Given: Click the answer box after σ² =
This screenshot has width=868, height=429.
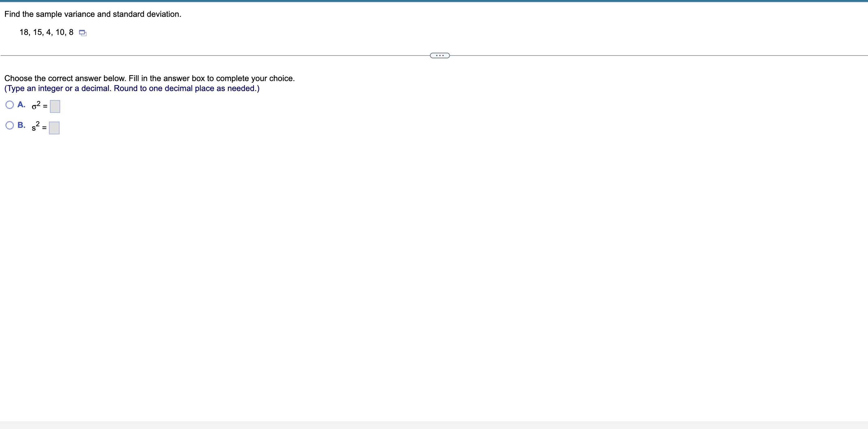Looking at the screenshot, I should point(55,107).
